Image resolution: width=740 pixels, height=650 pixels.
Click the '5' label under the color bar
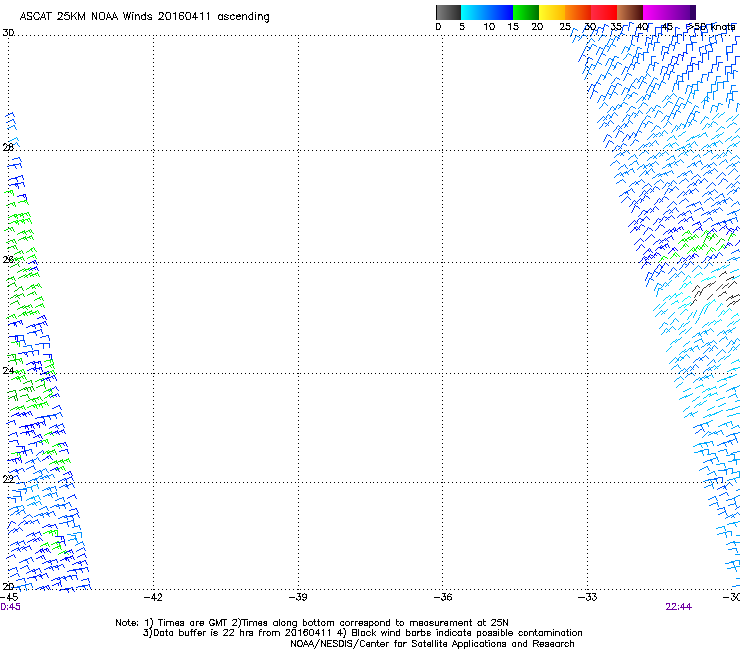(462, 27)
